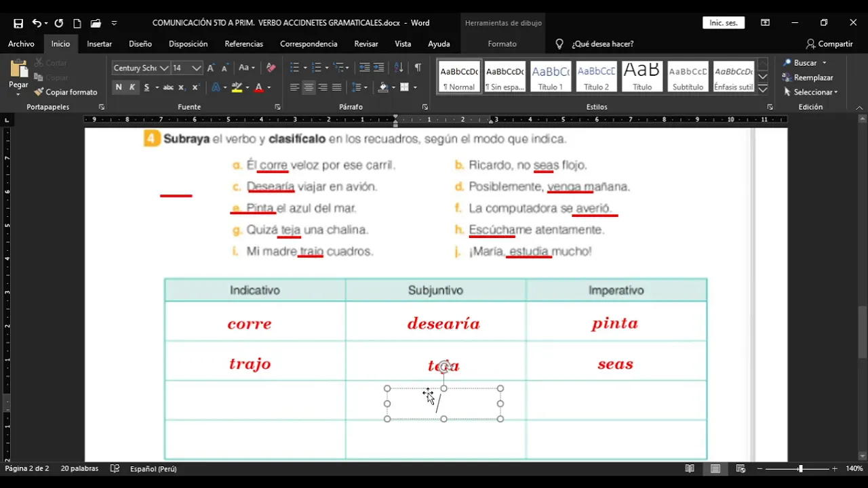Apply the Título 1 style

[551, 77]
